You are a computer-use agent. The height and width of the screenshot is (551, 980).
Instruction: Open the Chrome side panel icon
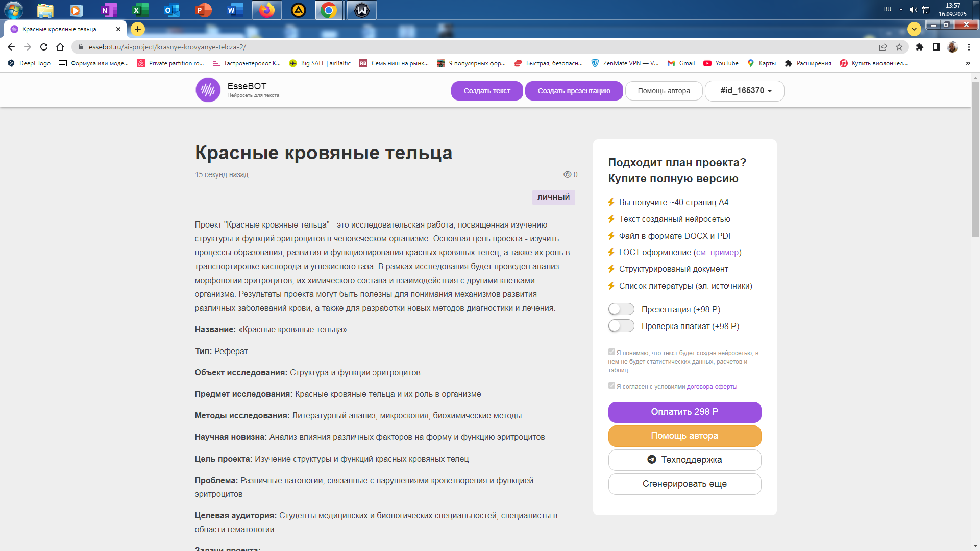(936, 47)
